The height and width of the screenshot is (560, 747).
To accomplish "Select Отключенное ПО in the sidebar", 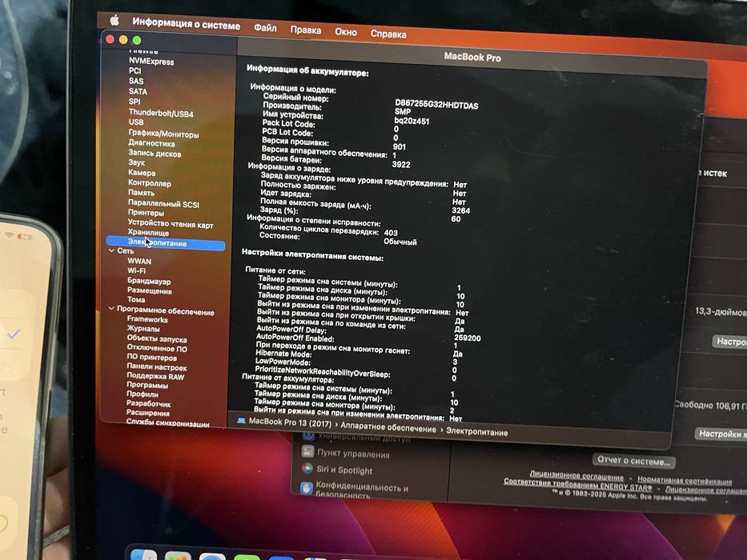I will pos(157,349).
